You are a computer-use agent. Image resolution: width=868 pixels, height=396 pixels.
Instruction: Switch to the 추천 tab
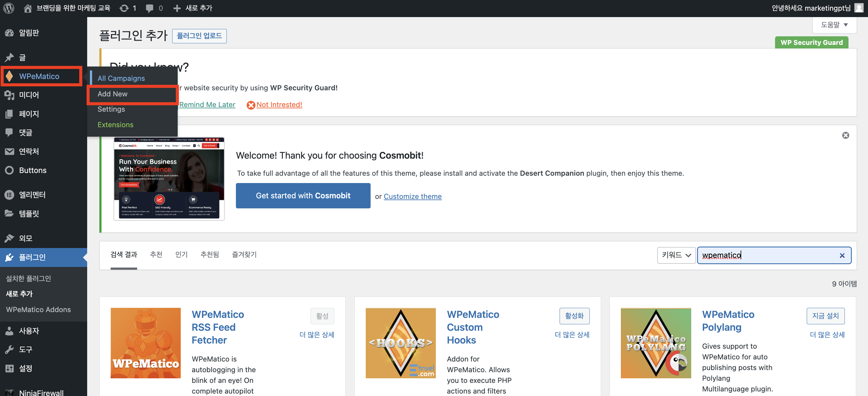tap(156, 255)
